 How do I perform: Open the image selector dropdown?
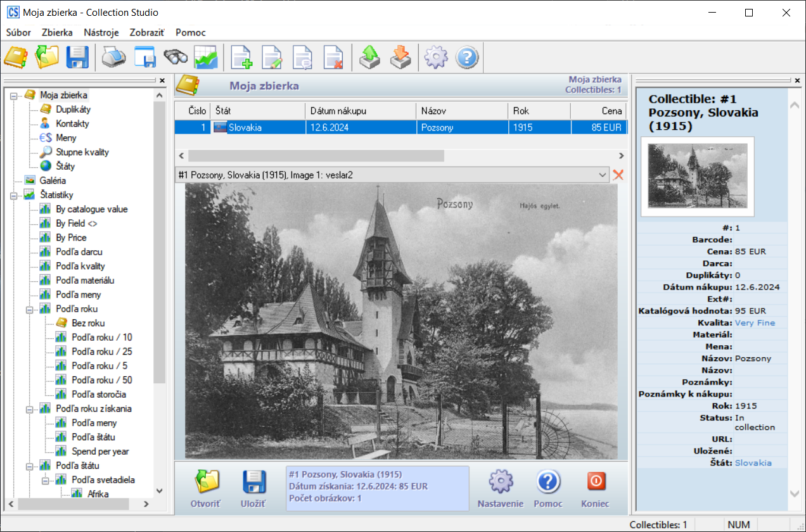pos(601,175)
